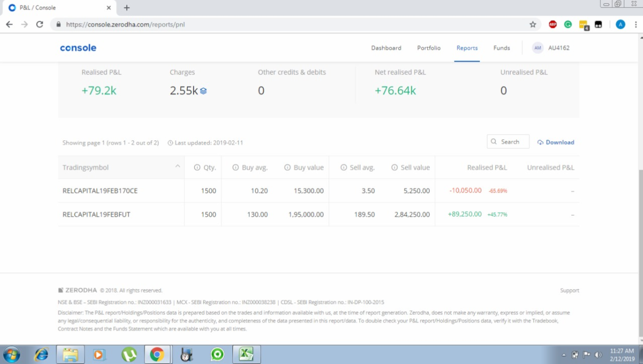This screenshot has width=643, height=364.
Task: Click the +45.77% percentage value
Action: click(497, 215)
